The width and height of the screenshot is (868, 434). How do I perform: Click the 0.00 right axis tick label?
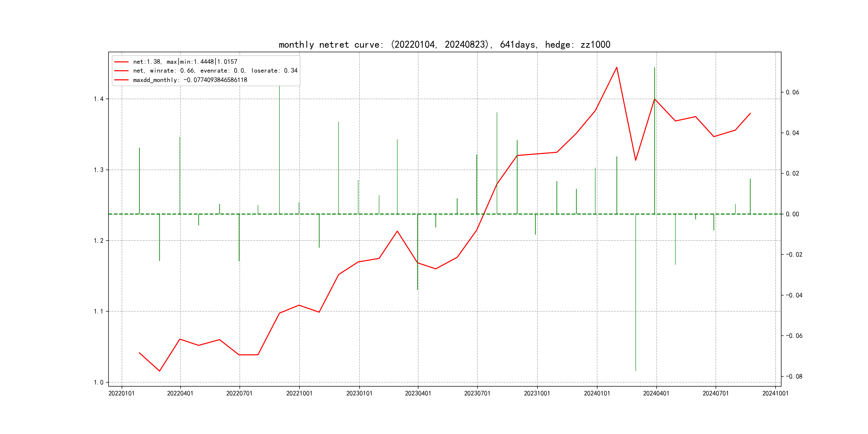[792, 214]
